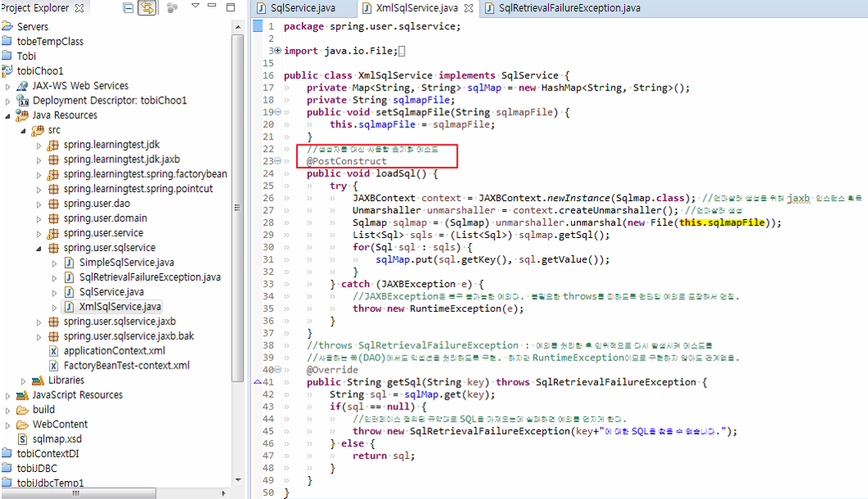Click the Servers project folder icon
The image size is (868, 499).
click(7, 26)
